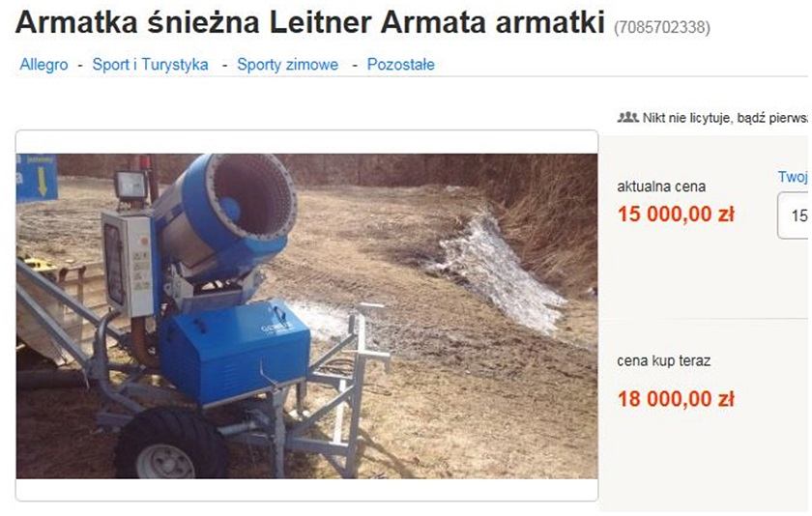Click the floodlight lamp atop the cannon

coord(130,186)
